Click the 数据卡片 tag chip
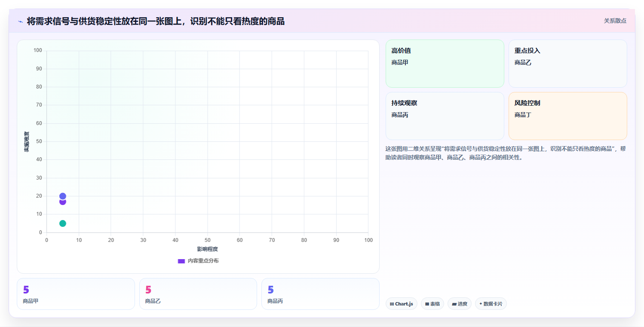This screenshot has height=327, width=644. point(491,304)
